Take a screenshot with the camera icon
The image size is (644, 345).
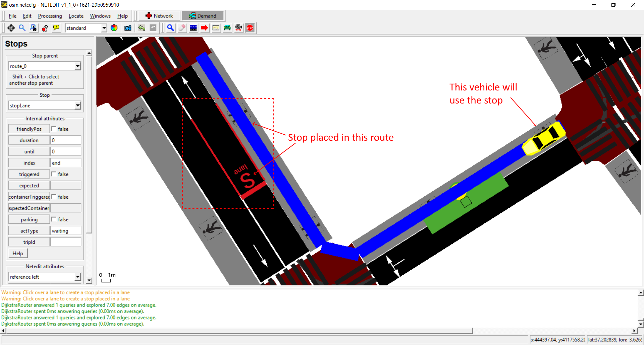pyautogui.click(x=128, y=28)
